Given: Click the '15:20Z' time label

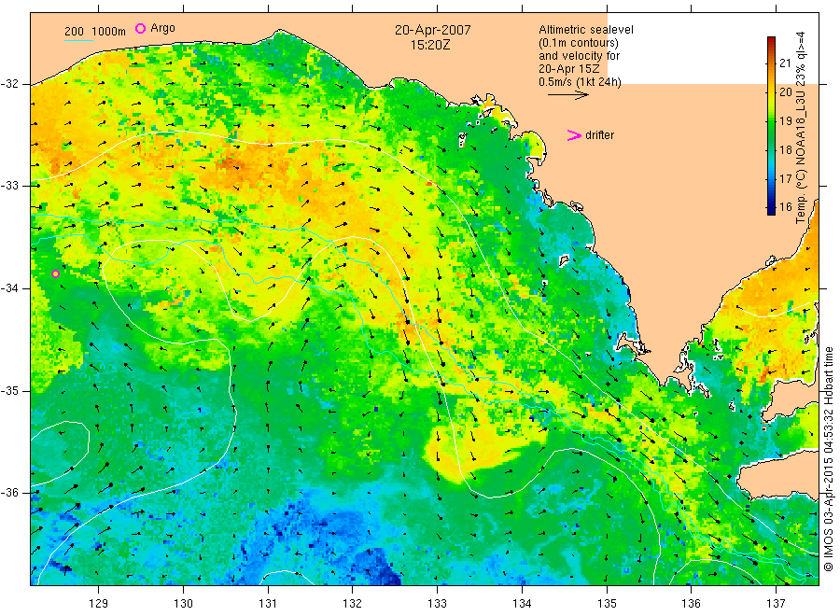Looking at the screenshot, I should [x=430, y=45].
